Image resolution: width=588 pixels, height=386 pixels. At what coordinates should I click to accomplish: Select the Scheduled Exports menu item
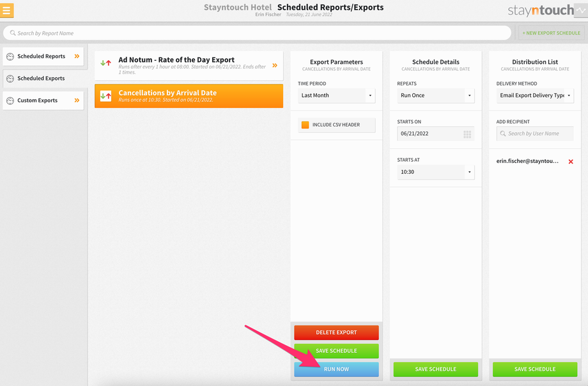pos(45,79)
